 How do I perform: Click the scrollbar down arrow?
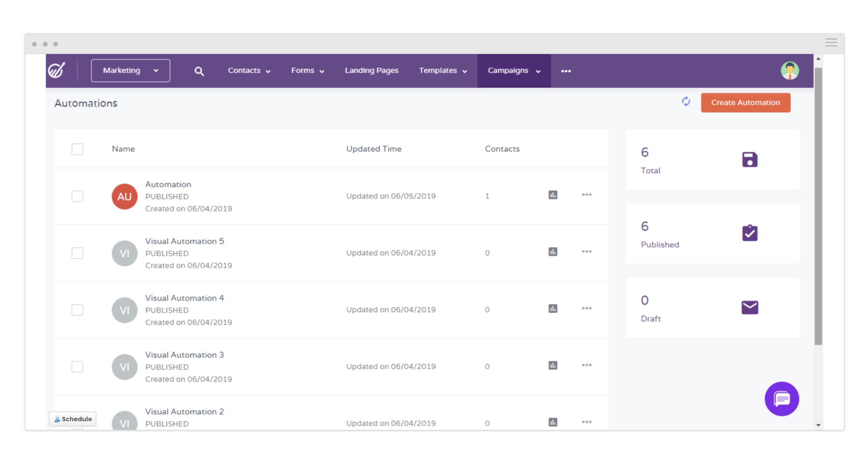818,425
